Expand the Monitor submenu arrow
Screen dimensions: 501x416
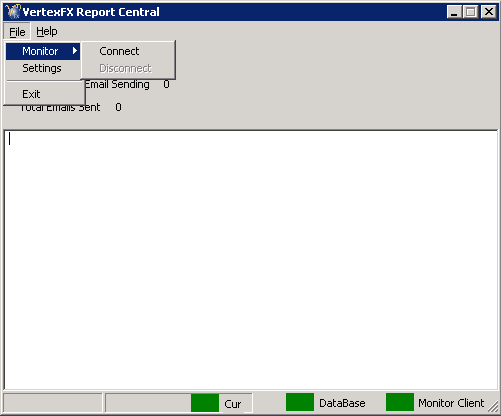tap(75, 51)
